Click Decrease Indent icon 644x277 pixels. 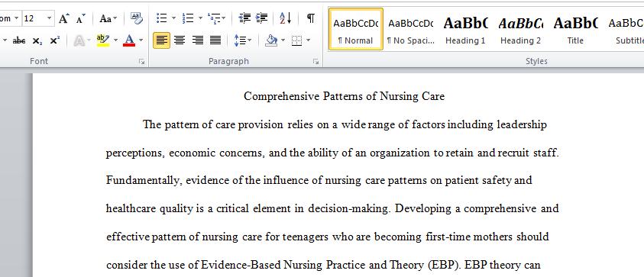(244, 18)
